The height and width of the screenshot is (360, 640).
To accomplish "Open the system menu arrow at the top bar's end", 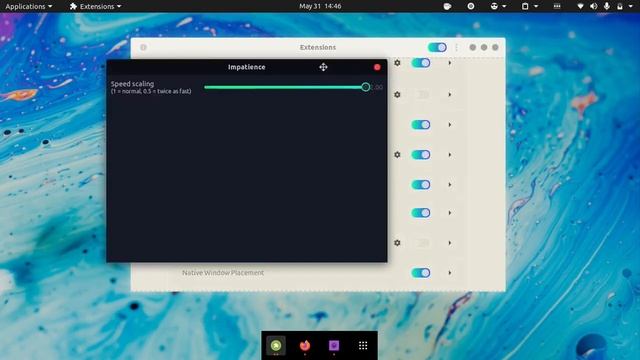I will coord(631,7).
